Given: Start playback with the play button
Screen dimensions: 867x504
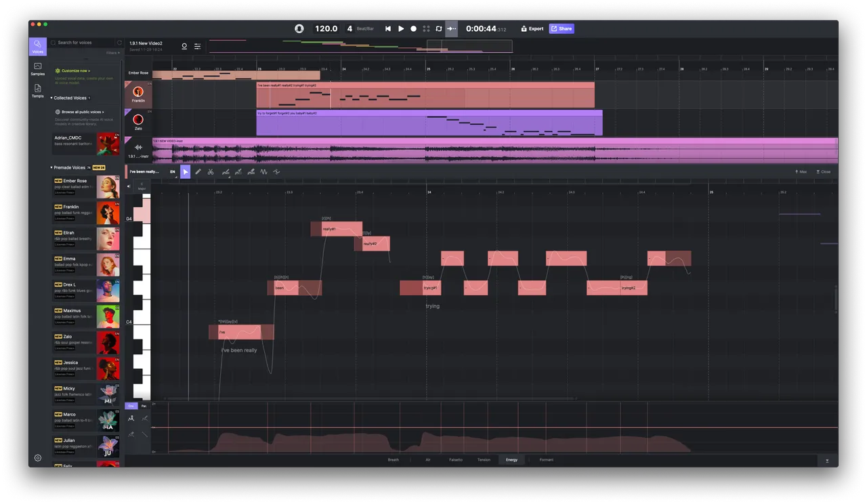Looking at the screenshot, I should (x=401, y=28).
